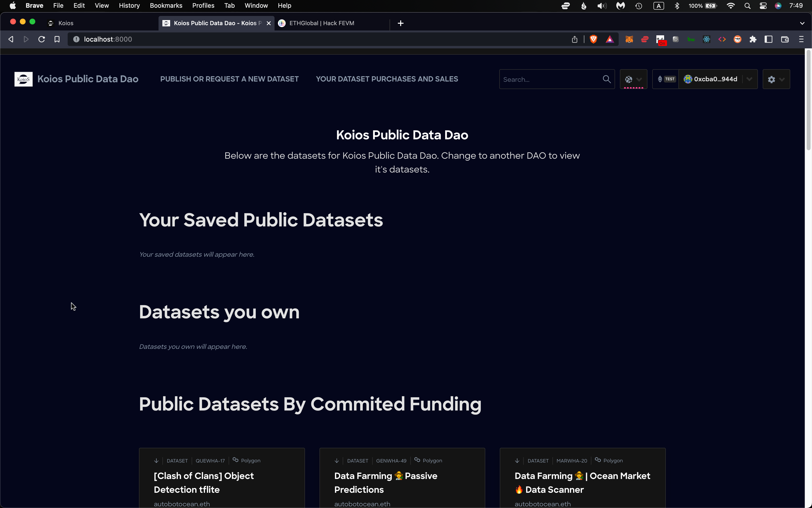812x508 pixels.
Task: Open Siri from the menu bar
Action: (778, 6)
